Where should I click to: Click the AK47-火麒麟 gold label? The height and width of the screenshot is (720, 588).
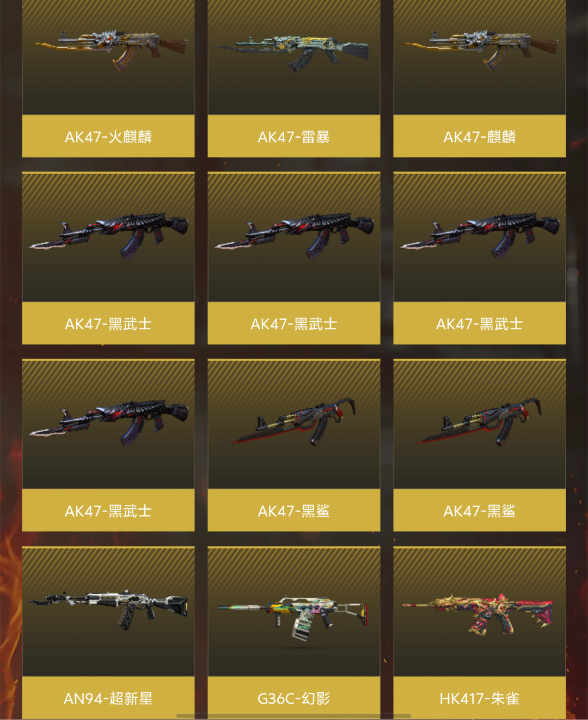[108, 136]
